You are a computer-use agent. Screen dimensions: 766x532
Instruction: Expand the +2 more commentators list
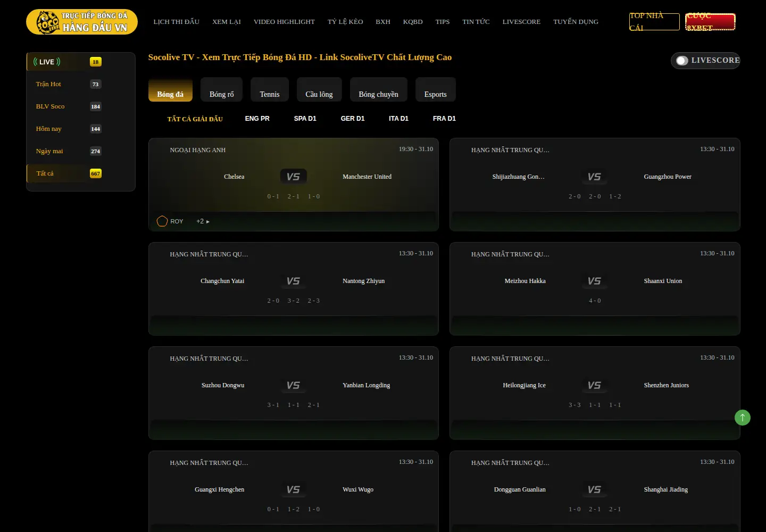(203, 221)
